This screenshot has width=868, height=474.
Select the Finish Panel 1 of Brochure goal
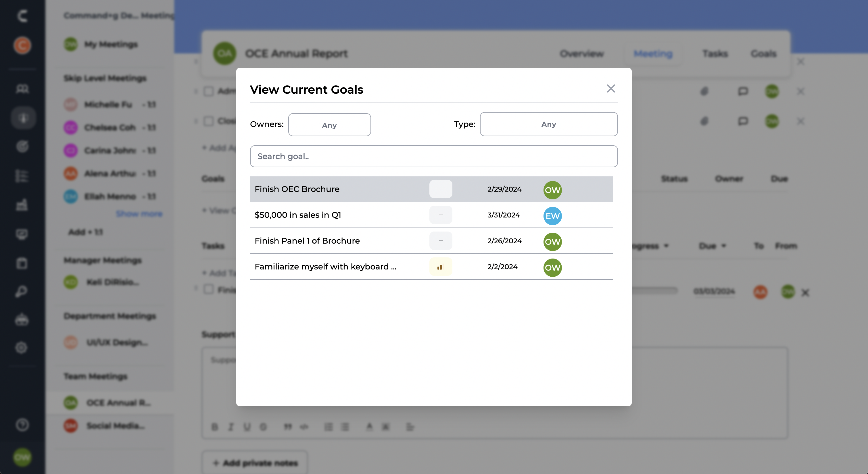(x=307, y=241)
